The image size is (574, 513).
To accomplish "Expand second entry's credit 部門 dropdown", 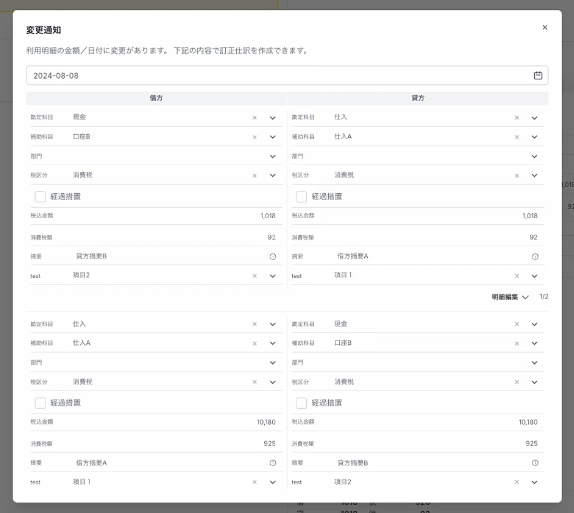I will click(534, 363).
